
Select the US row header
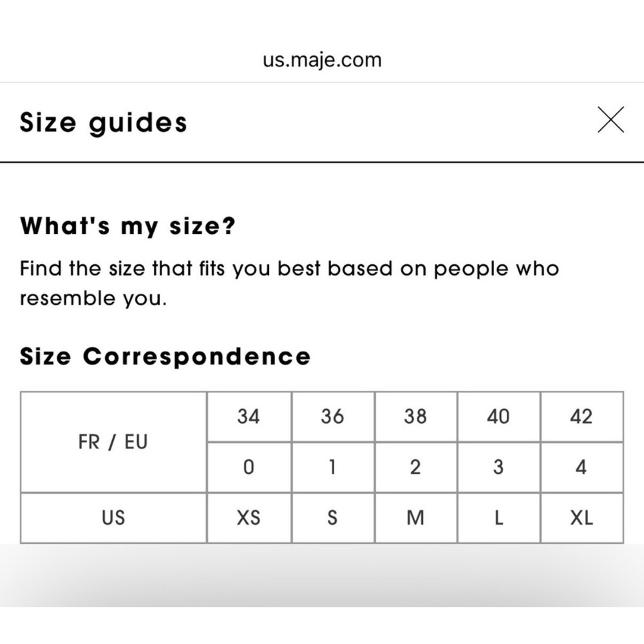click(x=113, y=518)
